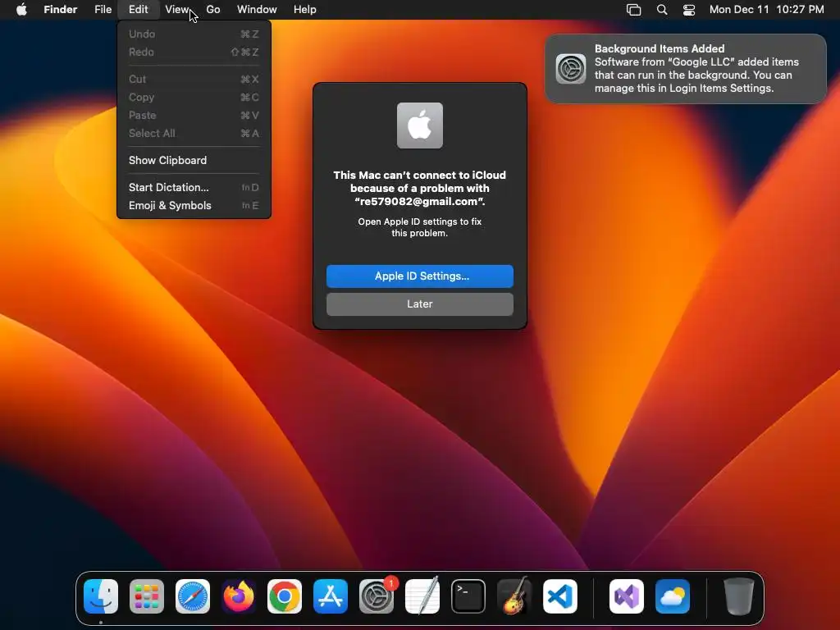Select Start Dictation… menu entry
This screenshot has height=630, width=840.
(194, 188)
